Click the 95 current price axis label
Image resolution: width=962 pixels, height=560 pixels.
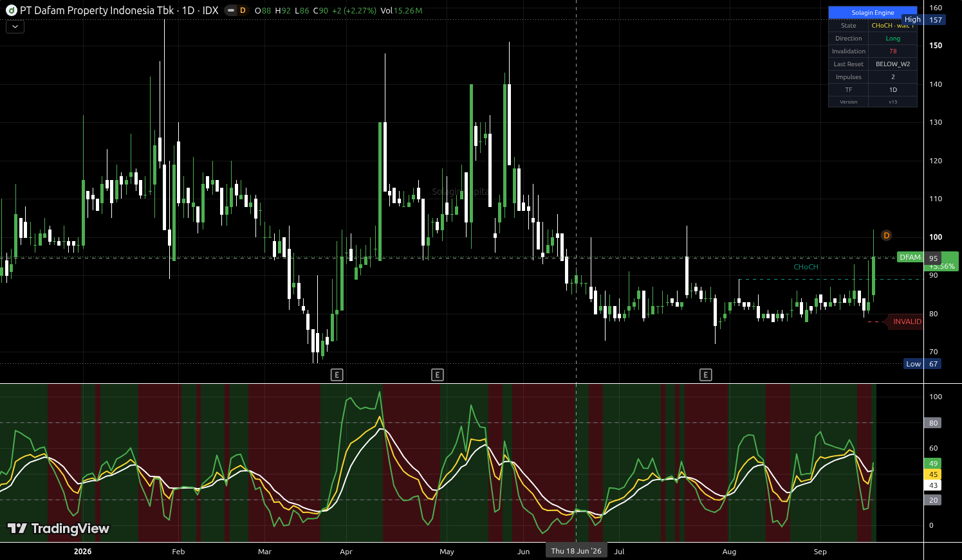click(x=933, y=258)
